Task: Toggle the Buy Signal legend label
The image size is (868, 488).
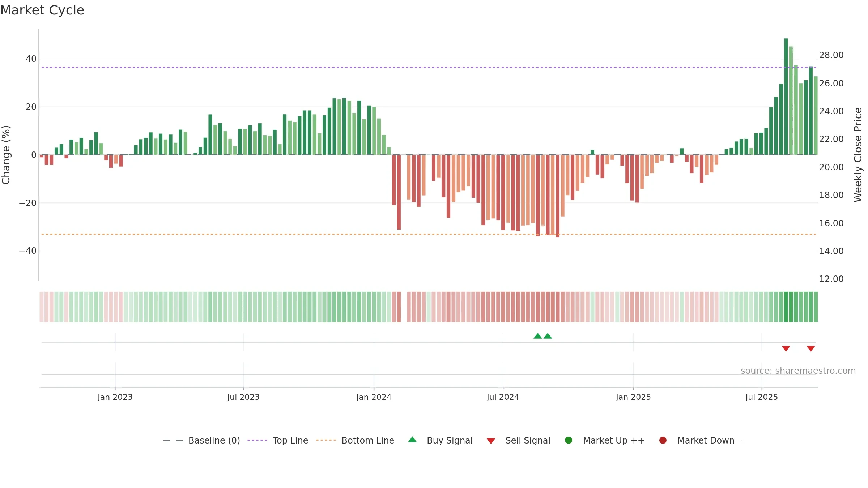Action: (450, 440)
